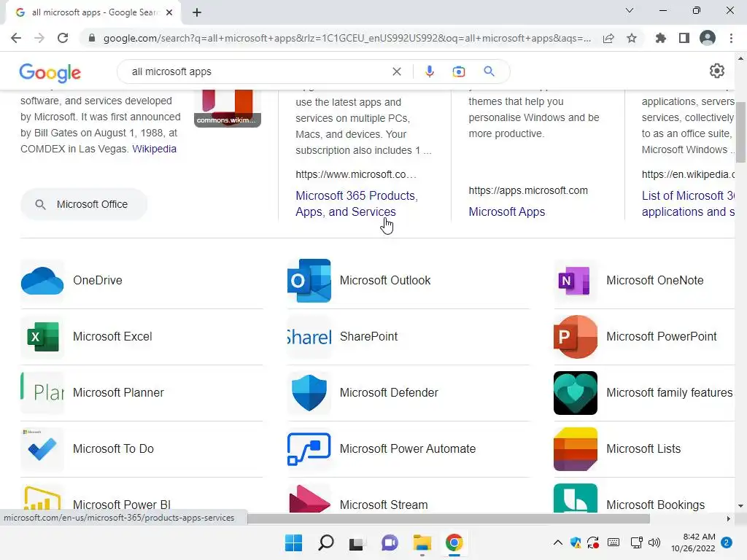Image resolution: width=747 pixels, height=560 pixels.
Task: Select the Microsoft PowerPoint icon
Action: click(x=576, y=337)
